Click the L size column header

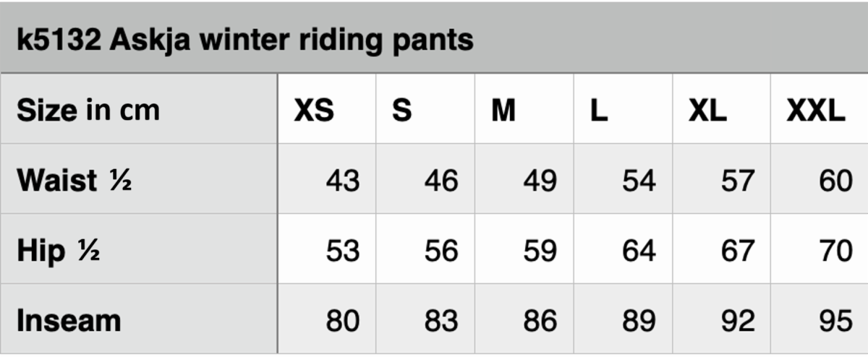599,111
